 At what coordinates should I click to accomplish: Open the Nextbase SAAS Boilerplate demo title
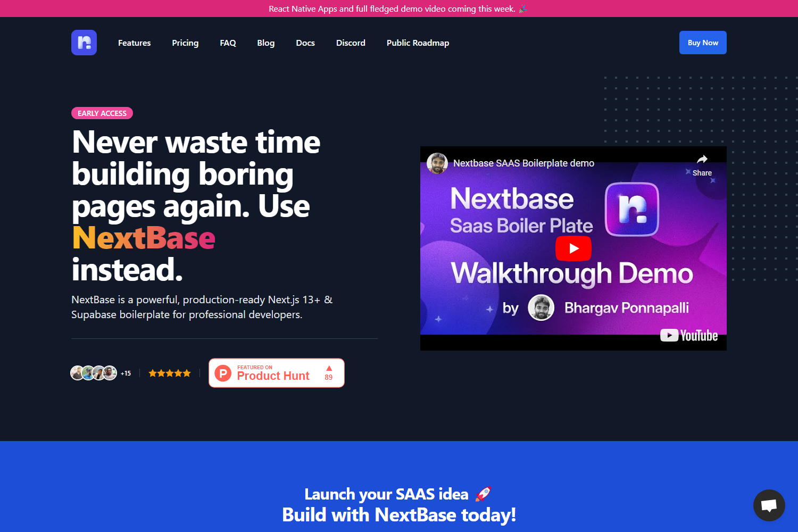[x=523, y=163]
